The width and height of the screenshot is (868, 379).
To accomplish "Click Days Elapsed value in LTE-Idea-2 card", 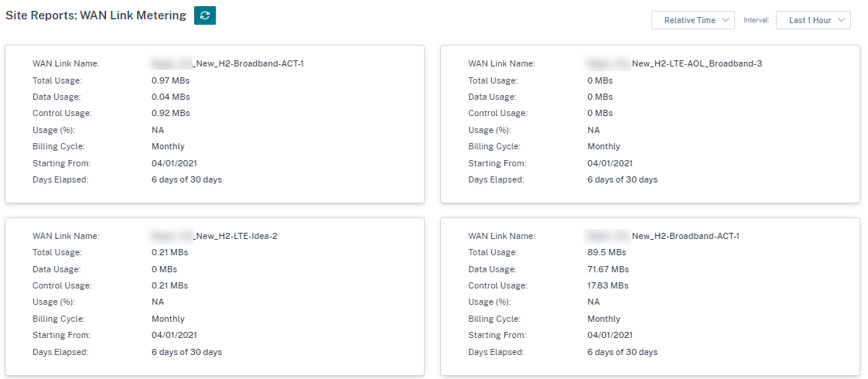I will (x=186, y=352).
